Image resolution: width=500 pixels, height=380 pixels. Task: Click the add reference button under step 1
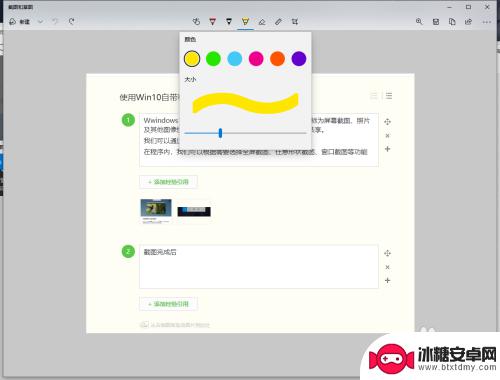coord(168,182)
